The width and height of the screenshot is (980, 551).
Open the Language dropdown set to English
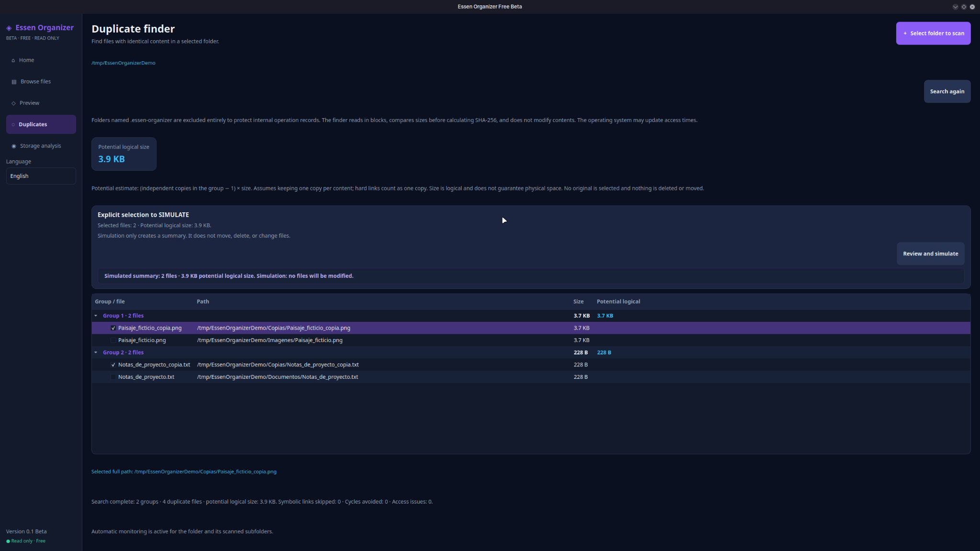[41, 176]
